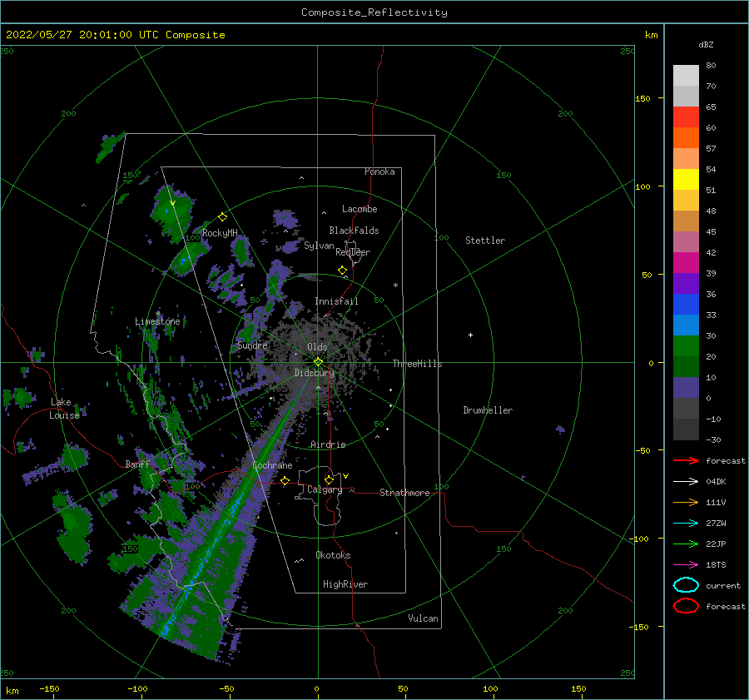Click the cyan current ellipse in the legend
This screenshot has width=749, height=700.
(x=686, y=585)
